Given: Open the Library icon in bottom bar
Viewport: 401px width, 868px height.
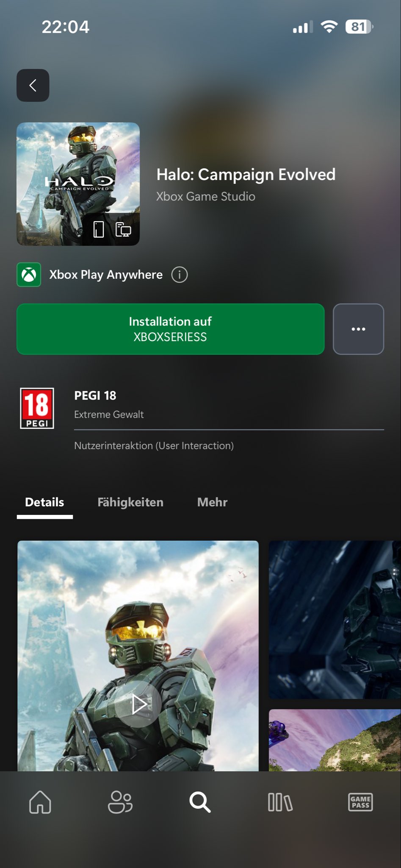Looking at the screenshot, I should tap(280, 802).
